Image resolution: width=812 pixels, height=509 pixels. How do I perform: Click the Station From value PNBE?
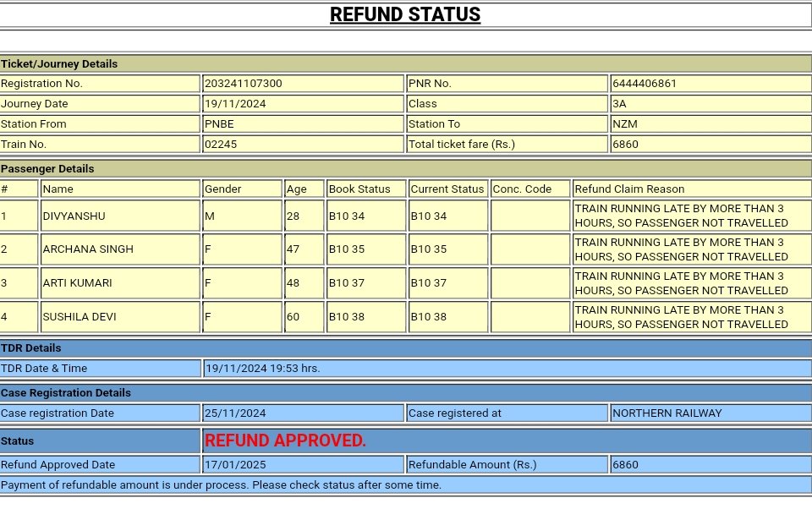(x=219, y=123)
